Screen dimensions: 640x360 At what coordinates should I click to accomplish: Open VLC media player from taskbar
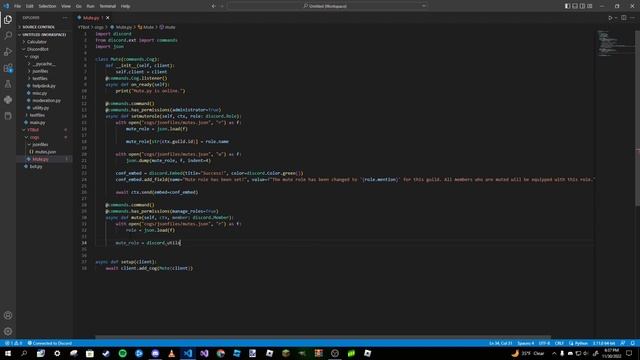click(x=171, y=353)
